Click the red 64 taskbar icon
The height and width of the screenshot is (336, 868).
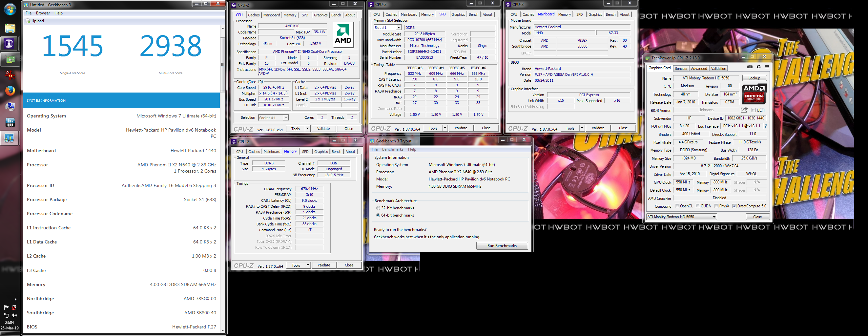(x=10, y=75)
